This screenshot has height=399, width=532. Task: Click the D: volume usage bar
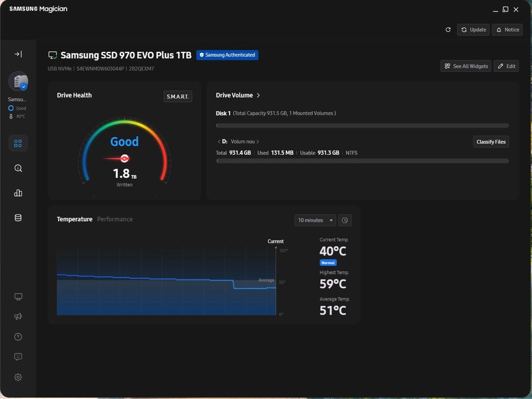click(x=362, y=161)
